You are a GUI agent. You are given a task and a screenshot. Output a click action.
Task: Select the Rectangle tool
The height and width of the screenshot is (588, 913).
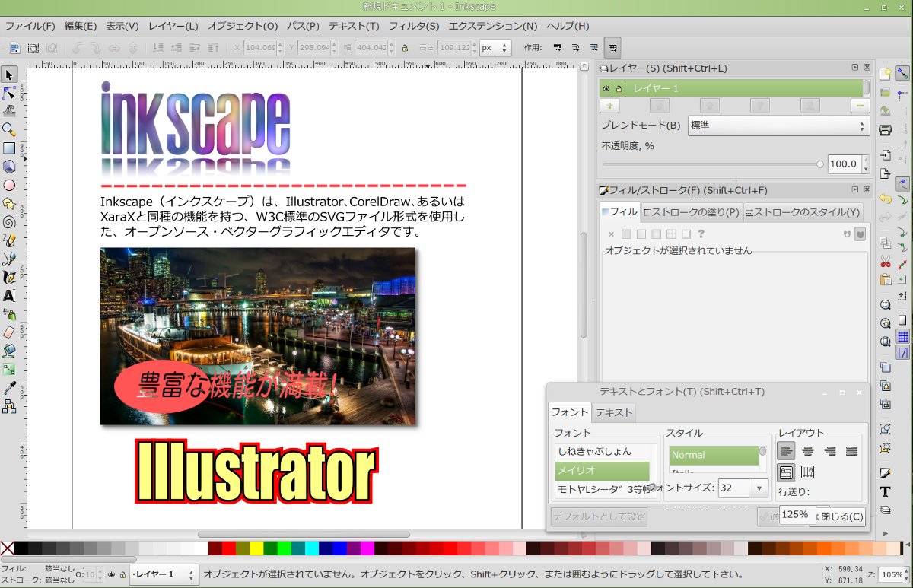coord(9,148)
